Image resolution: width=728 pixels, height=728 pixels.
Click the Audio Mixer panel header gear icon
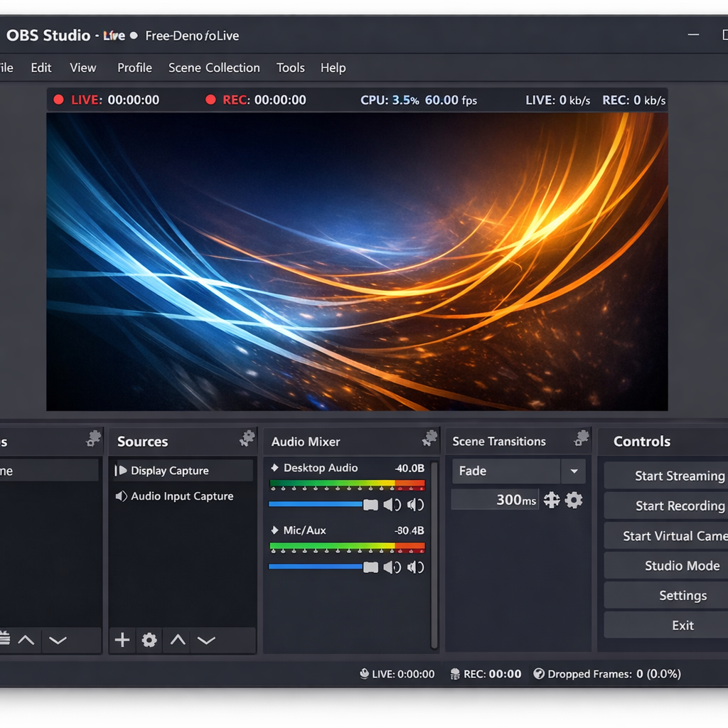(429, 439)
